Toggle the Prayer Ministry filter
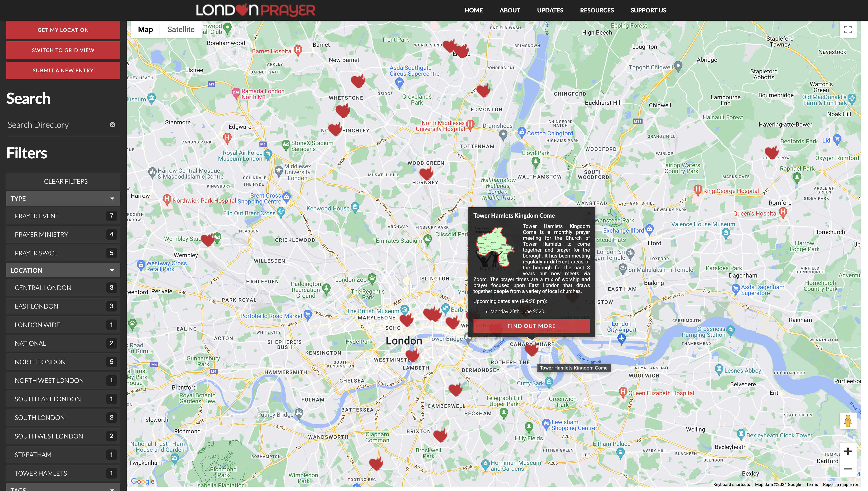The image size is (868, 491). click(63, 234)
